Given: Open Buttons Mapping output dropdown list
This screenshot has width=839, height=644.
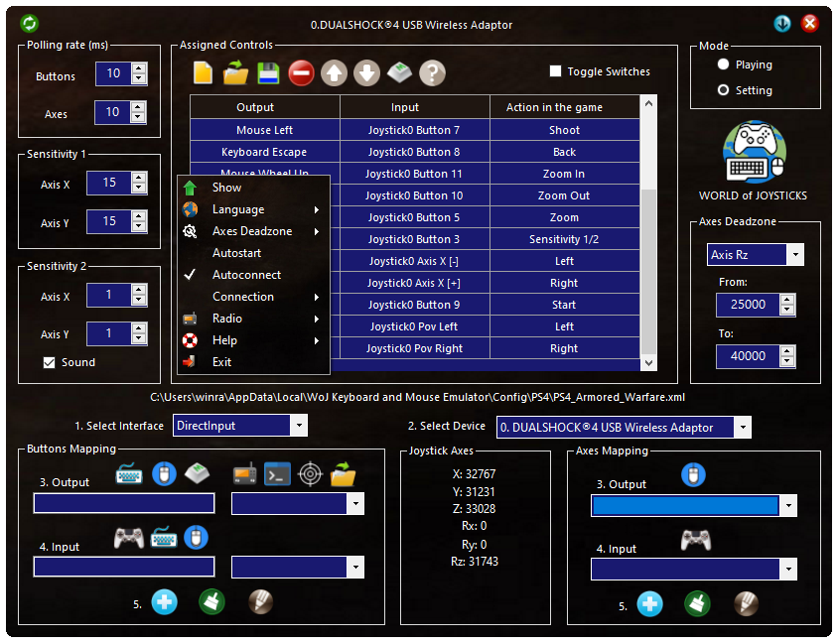Looking at the screenshot, I should (355, 504).
